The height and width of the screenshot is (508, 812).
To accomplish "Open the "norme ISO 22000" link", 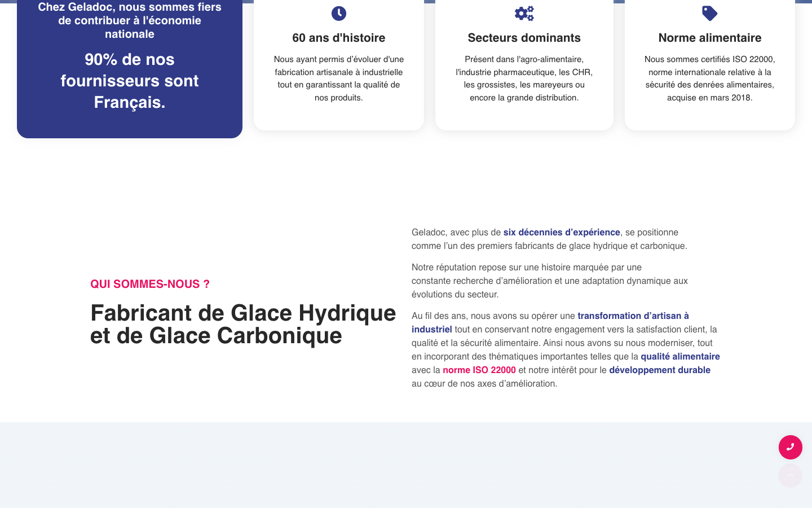I will point(479,370).
